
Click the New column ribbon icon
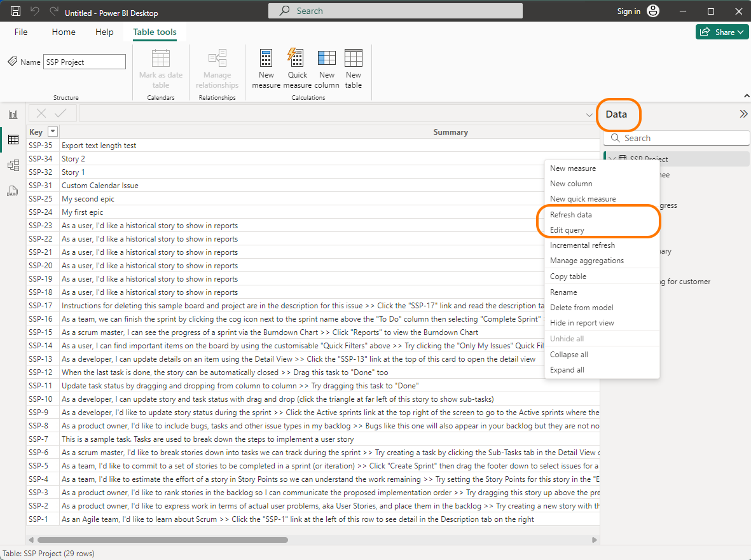326,68
